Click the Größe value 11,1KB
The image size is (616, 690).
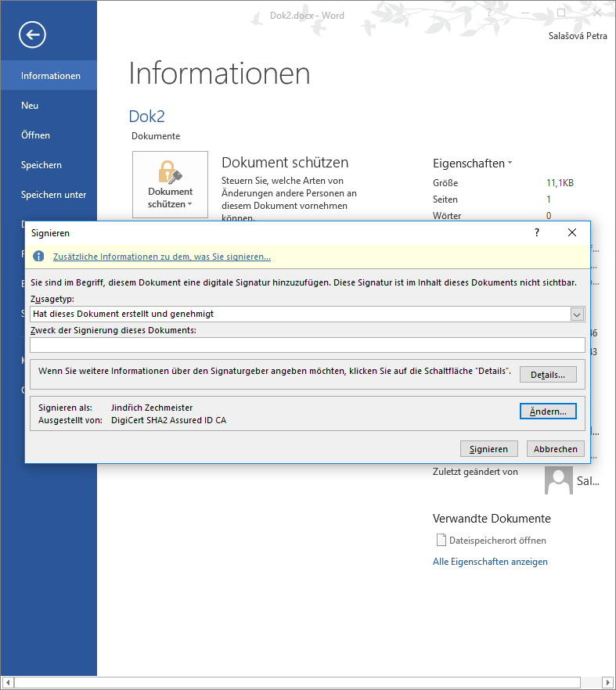[x=560, y=182]
